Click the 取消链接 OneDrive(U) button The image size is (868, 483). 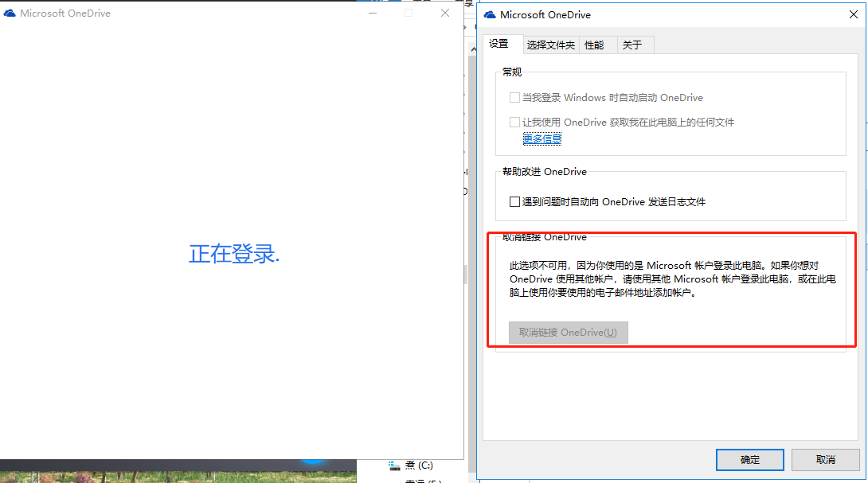pos(569,333)
